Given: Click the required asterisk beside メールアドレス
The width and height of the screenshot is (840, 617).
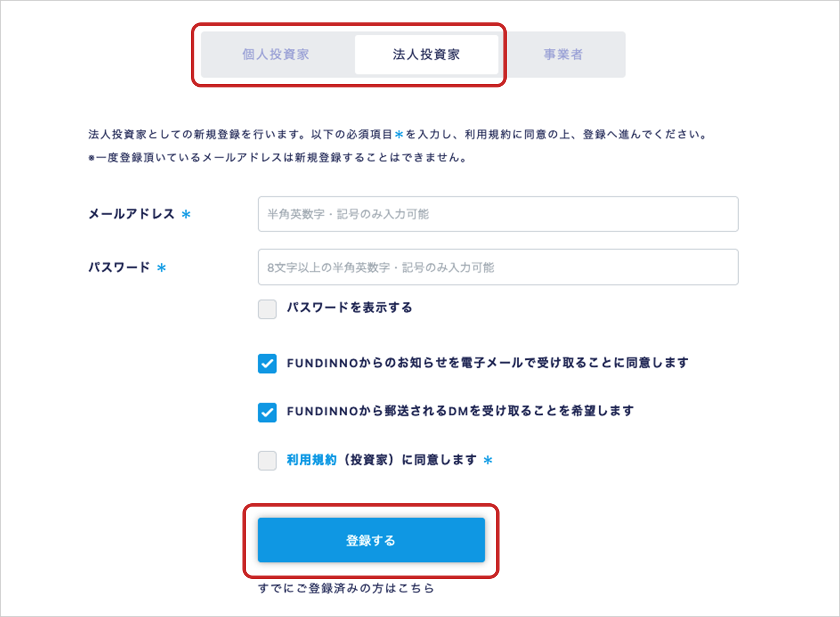Looking at the screenshot, I should click(x=186, y=215).
